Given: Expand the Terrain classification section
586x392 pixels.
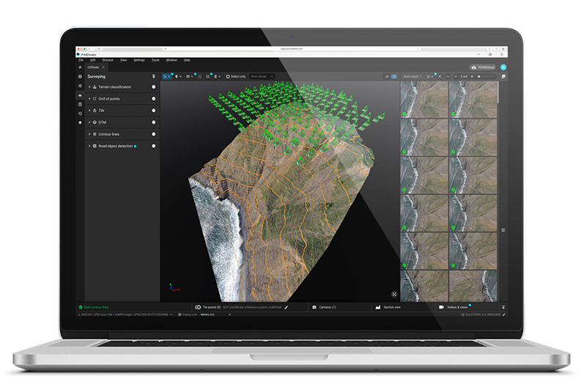Looking at the screenshot, I should [89, 87].
